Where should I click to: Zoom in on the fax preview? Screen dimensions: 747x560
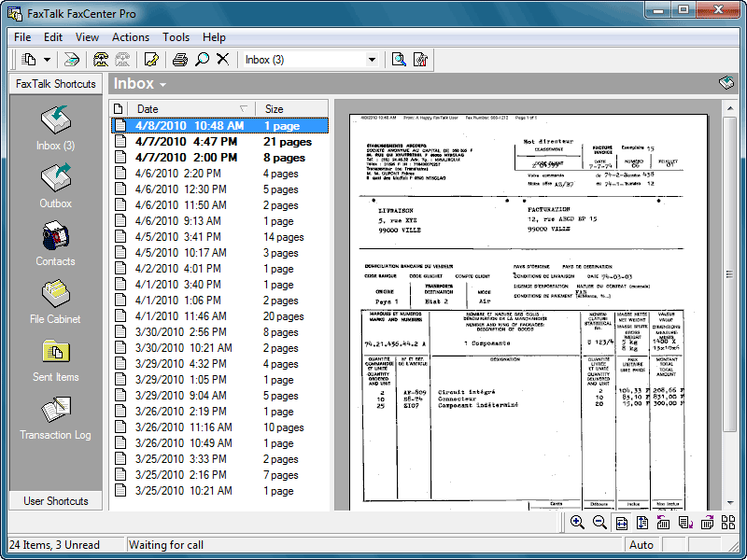point(577,523)
